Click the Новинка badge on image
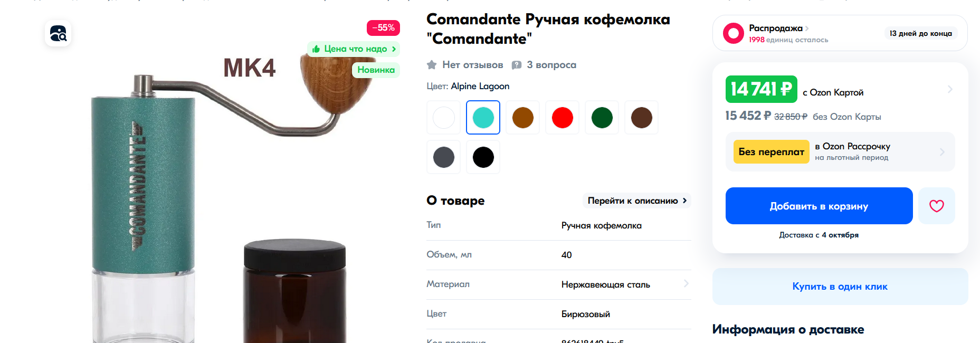Image resolution: width=980 pixels, height=343 pixels. tap(376, 70)
